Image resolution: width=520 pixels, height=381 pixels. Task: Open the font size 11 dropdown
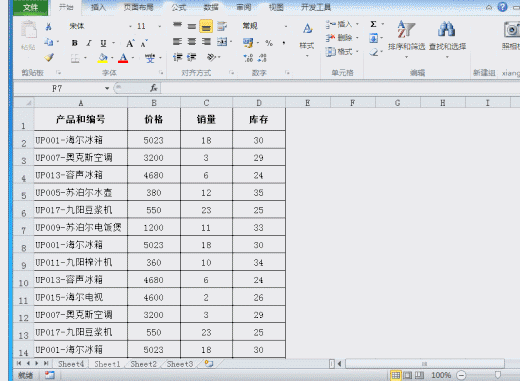(x=159, y=26)
